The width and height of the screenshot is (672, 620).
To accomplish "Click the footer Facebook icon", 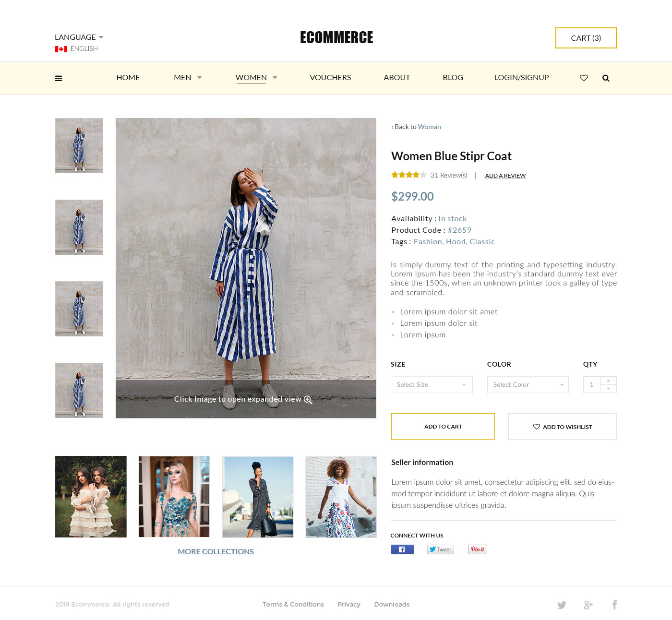I will click(614, 605).
